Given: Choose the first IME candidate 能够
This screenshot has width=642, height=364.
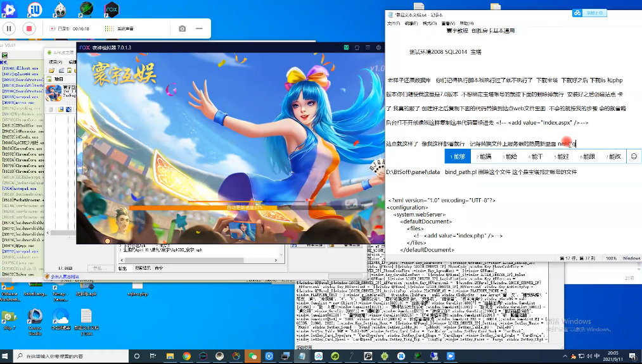Looking at the screenshot, I should [x=458, y=156].
